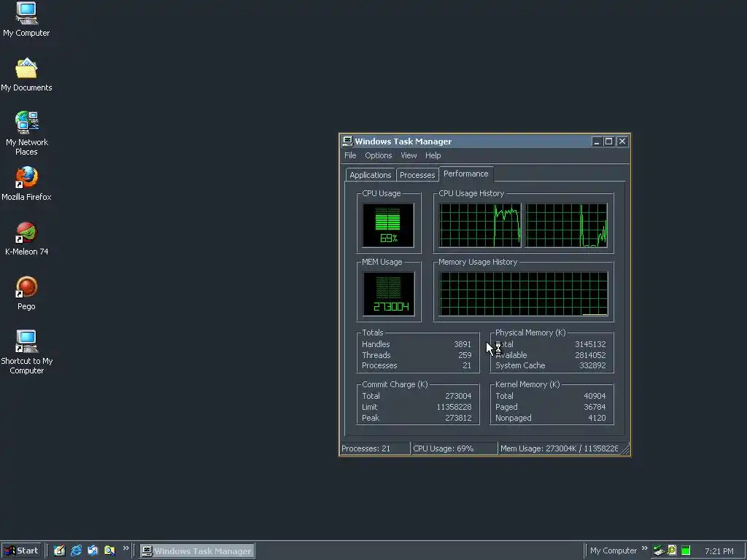This screenshot has width=747, height=560.
Task: Click the first CPU Usage History graph
Action: click(480, 225)
